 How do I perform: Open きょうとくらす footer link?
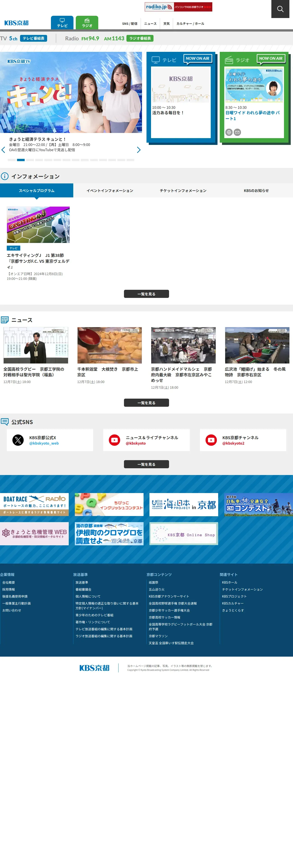[x=233, y=611]
